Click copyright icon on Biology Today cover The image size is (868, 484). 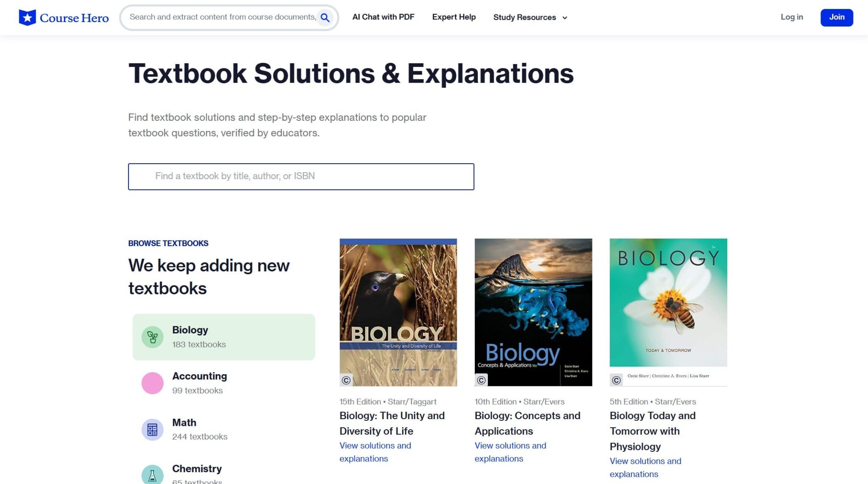point(616,380)
